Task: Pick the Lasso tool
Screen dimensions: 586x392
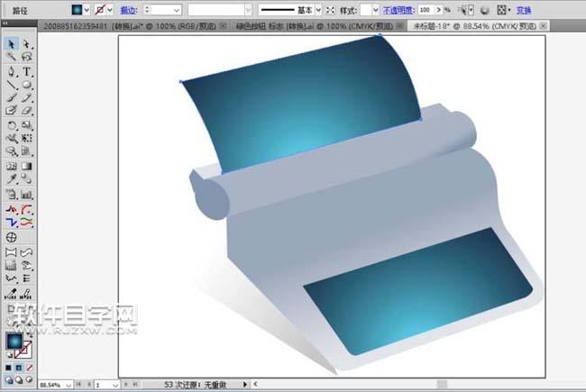Action: click(x=26, y=57)
